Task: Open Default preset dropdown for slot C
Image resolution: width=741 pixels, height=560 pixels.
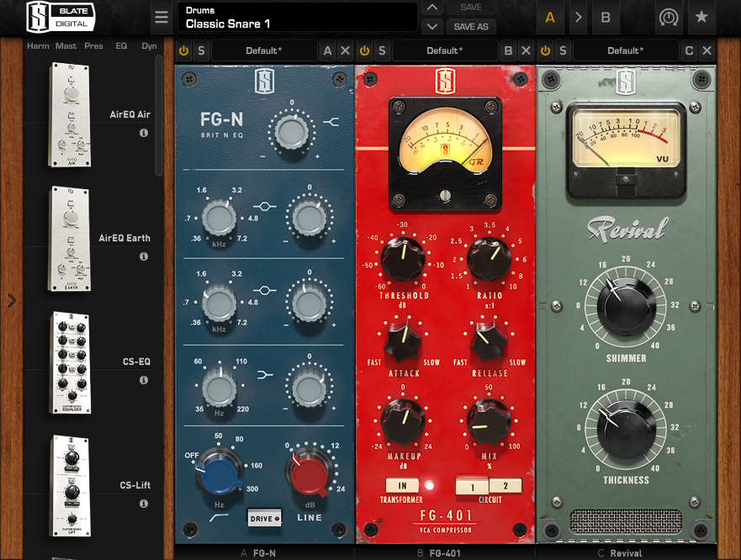Action: pyautogui.click(x=625, y=50)
